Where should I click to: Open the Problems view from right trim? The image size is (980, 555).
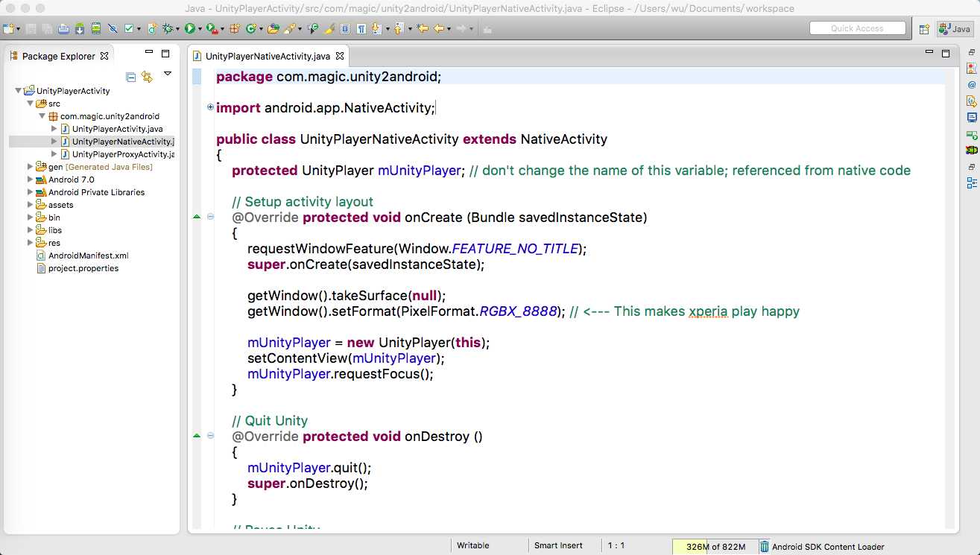972,68
